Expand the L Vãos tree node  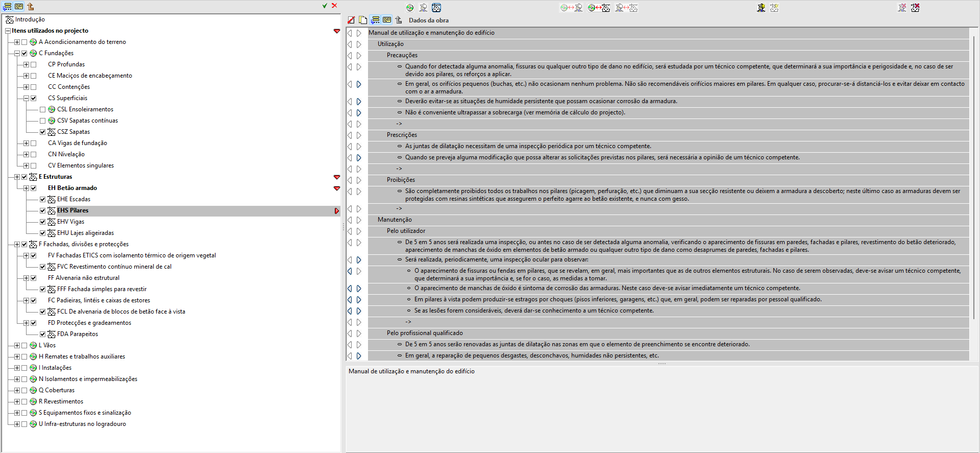[17, 345]
